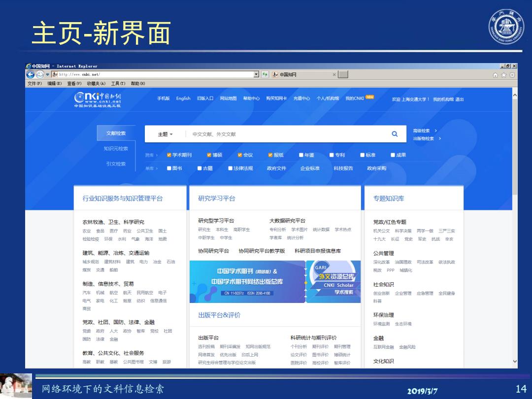Click the browser Forward arrow button
The height and width of the screenshot is (399, 532).
40,75
